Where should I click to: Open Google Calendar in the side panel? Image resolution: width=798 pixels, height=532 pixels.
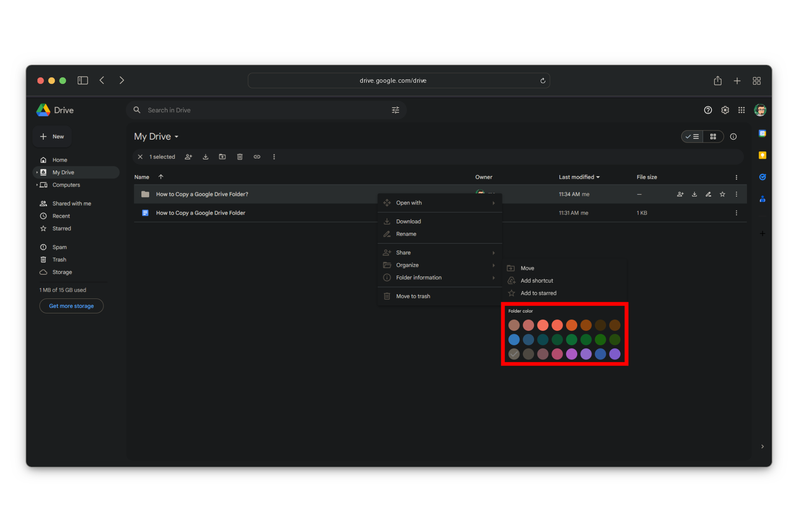[762, 133]
